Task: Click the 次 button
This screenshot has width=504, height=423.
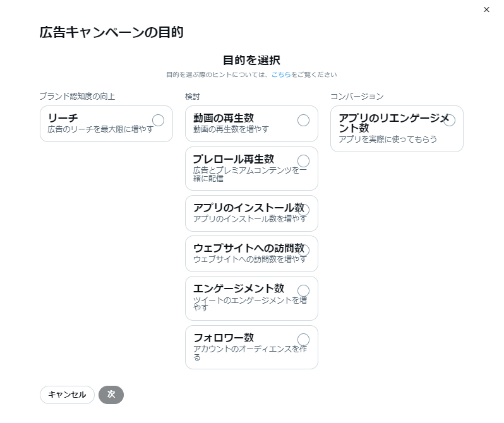Action: pos(111,395)
